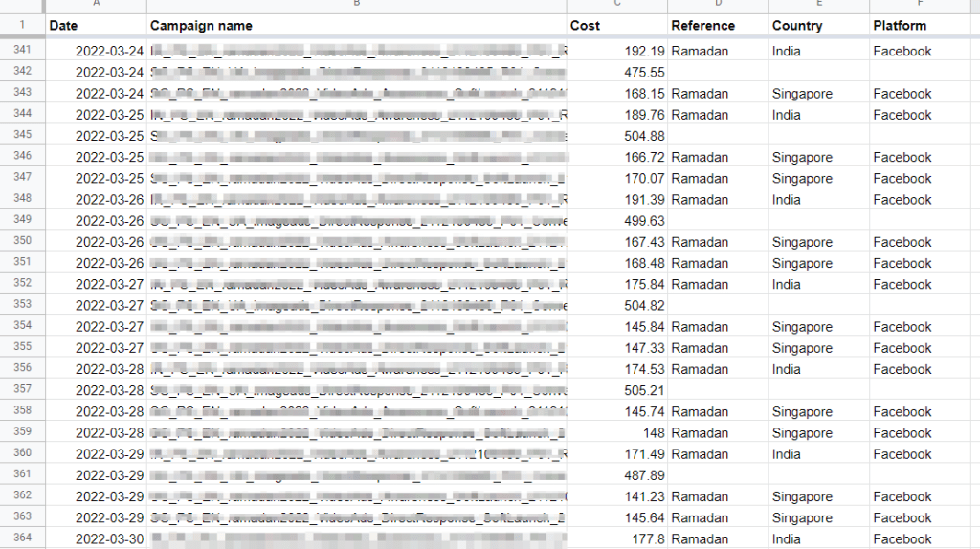The height and width of the screenshot is (549, 980).
Task: Select entire column D via its letter
Action: pyautogui.click(x=718, y=5)
